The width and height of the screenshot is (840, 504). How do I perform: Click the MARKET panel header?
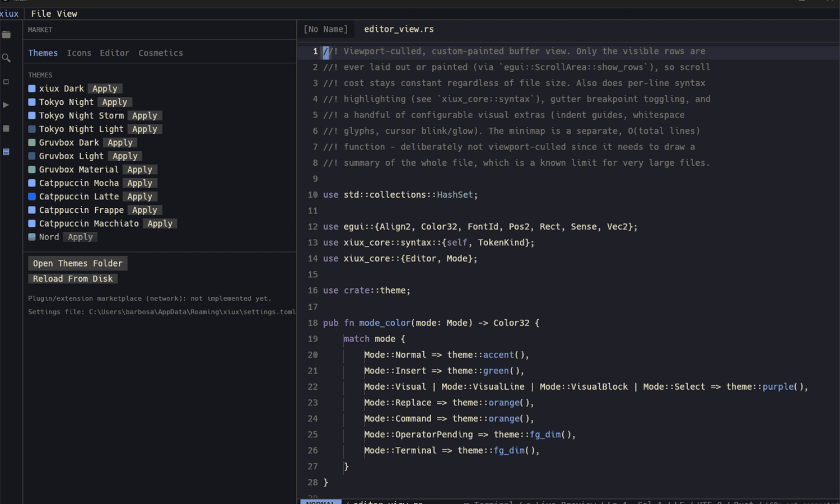[40, 30]
